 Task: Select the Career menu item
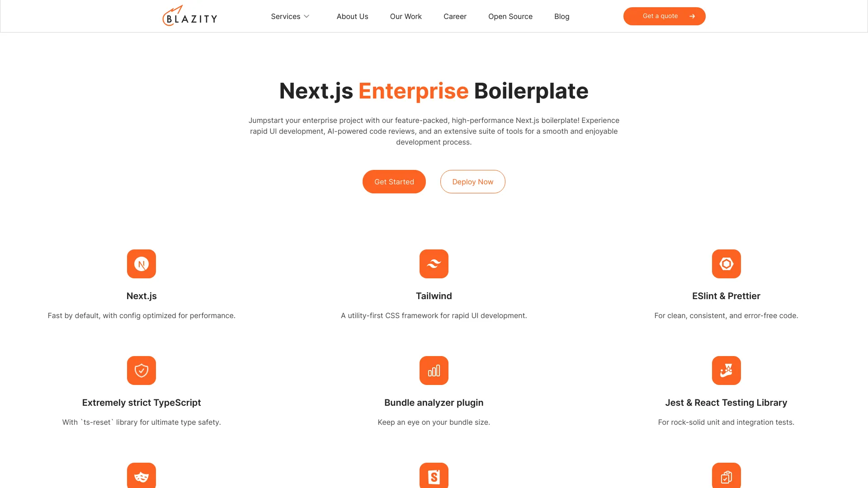pyautogui.click(x=455, y=16)
